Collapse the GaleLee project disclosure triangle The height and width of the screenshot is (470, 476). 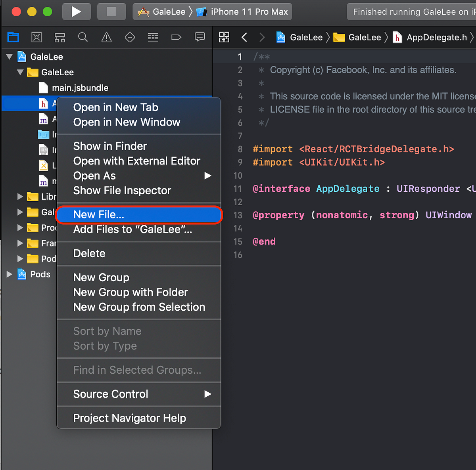(x=9, y=56)
